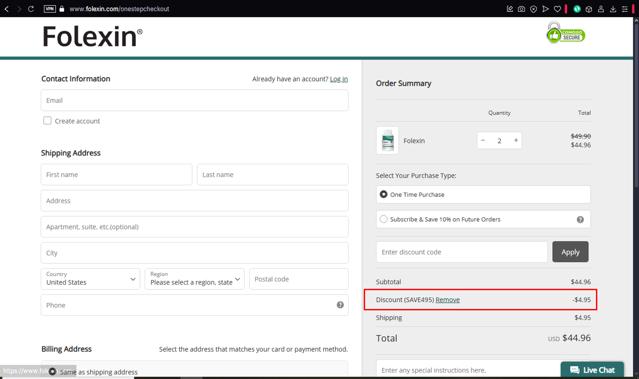This screenshot has width=639, height=379.
Task: Click the First name field
Action: (x=116, y=174)
